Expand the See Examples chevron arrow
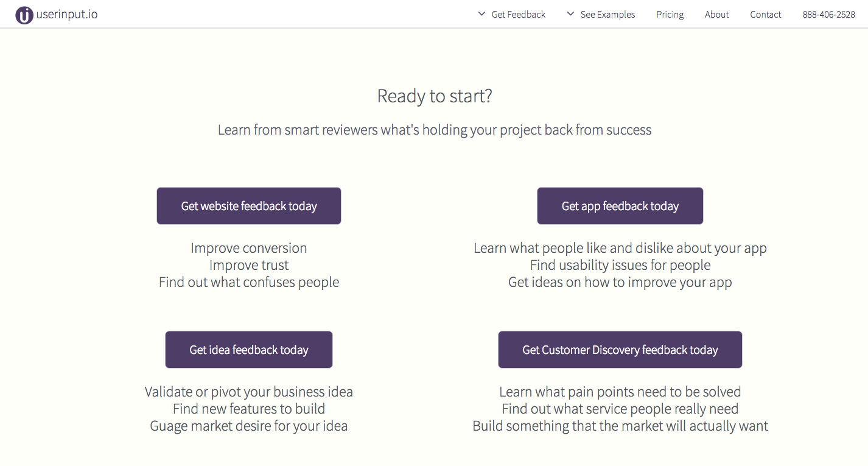 (570, 14)
